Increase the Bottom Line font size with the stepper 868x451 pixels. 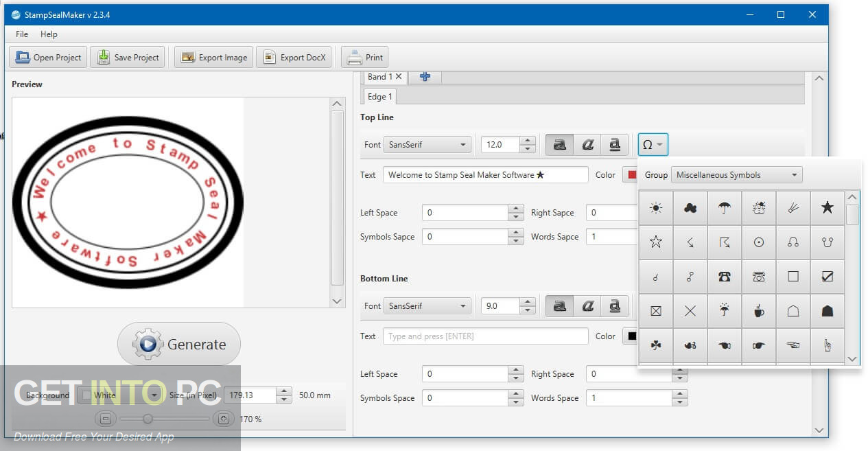click(528, 302)
